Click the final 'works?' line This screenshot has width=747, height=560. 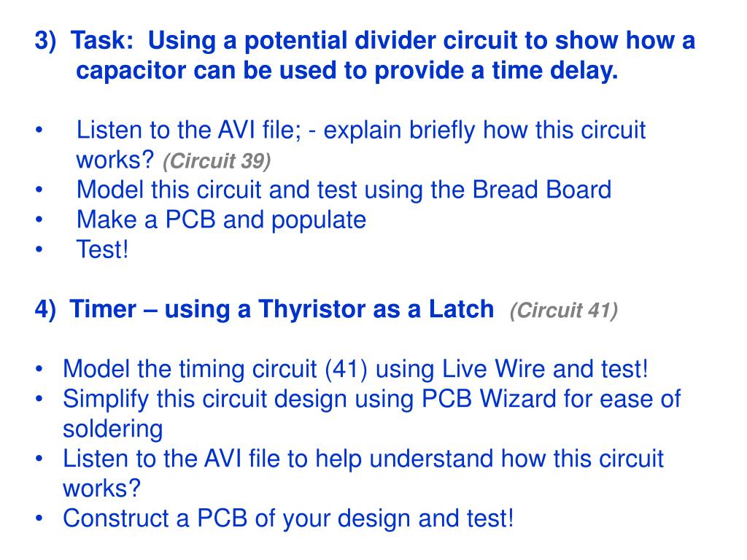[102, 489]
